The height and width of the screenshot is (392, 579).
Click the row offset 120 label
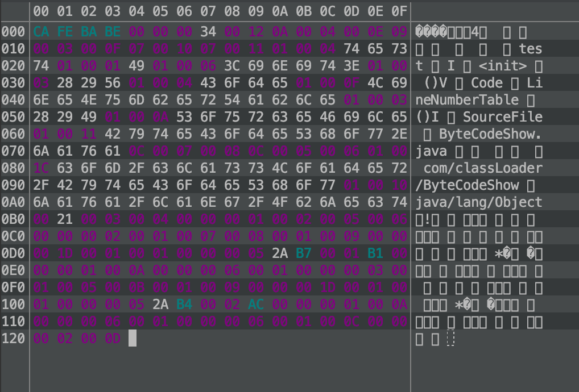click(13, 339)
